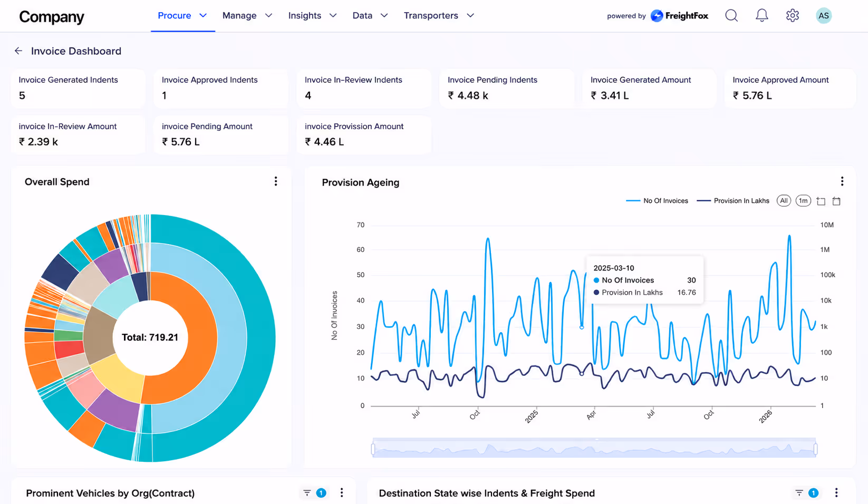
Task: Go back using the arrow beside Invoice Dashboard
Action: [x=18, y=51]
